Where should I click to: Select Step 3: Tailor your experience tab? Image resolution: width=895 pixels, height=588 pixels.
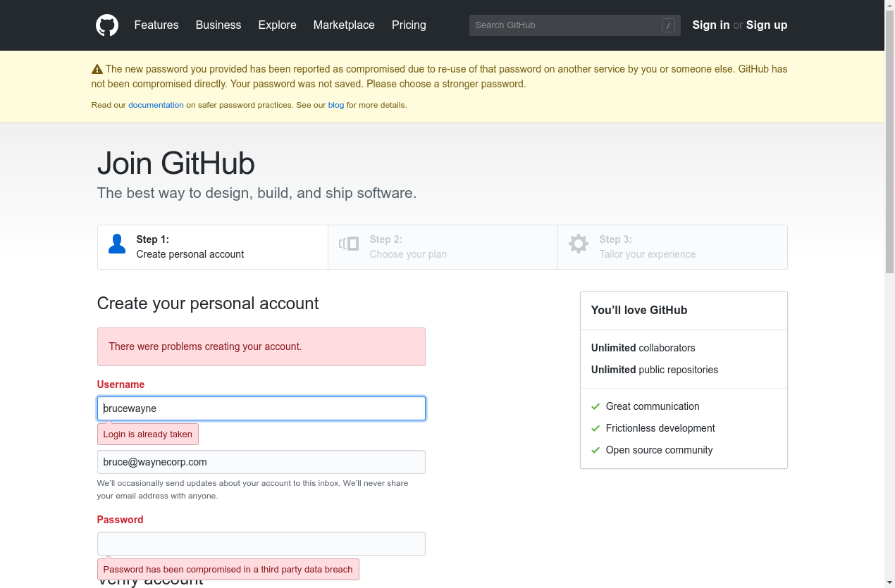click(x=672, y=247)
